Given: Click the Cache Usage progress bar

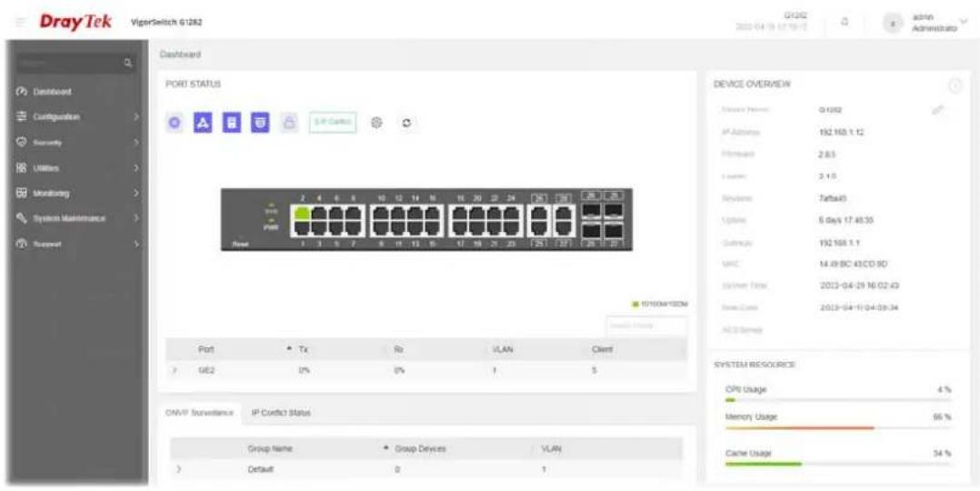Looking at the screenshot, I should point(837,464).
